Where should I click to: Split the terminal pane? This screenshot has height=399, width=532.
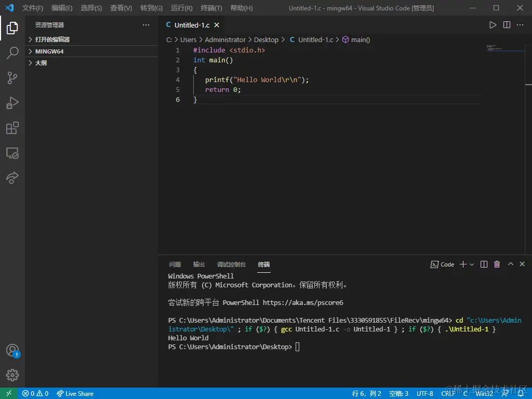pos(484,264)
